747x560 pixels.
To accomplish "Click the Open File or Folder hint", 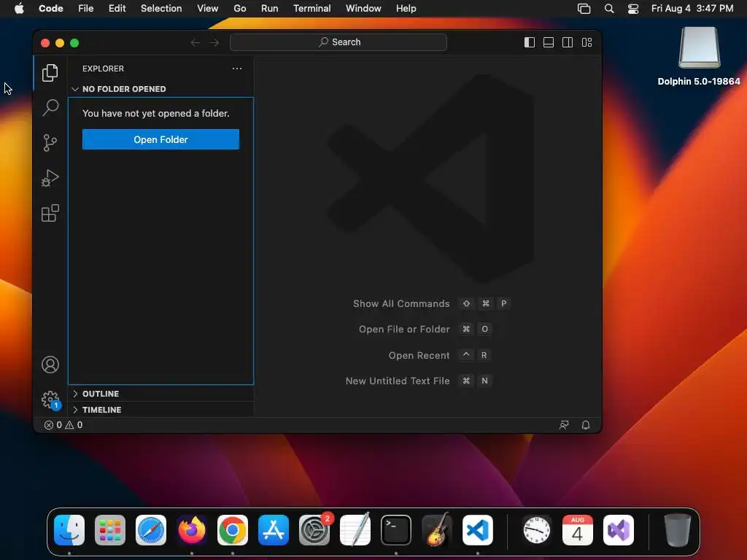I will 425,329.
